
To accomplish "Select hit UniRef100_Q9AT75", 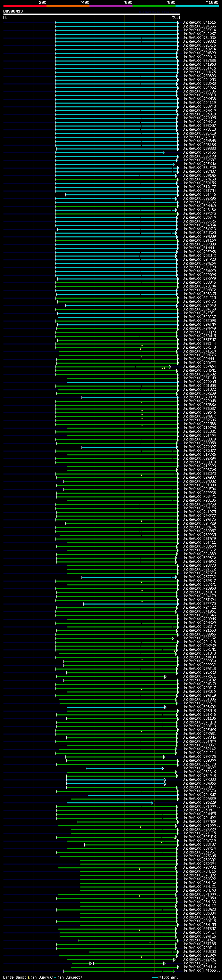I will pos(199,519).
